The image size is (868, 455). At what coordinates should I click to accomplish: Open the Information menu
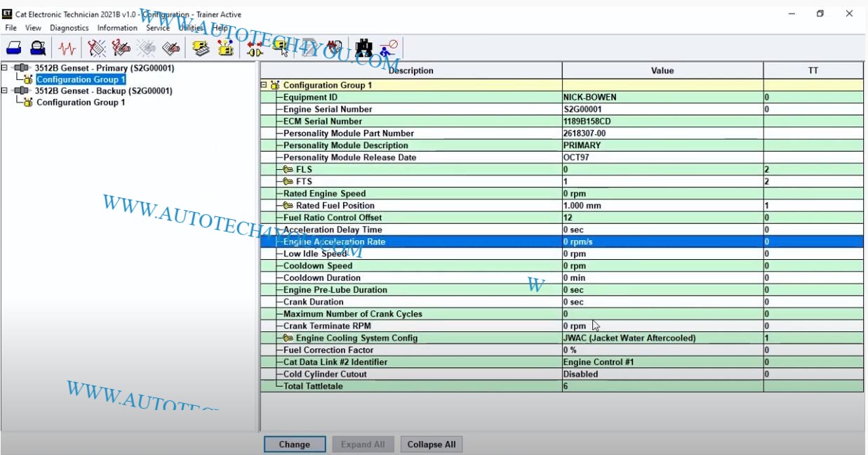point(117,28)
